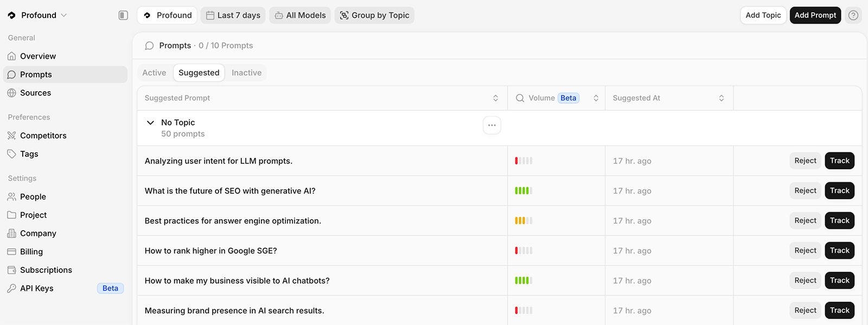Go to Prompts in the sidebar
868x325 pixels.
(65, 74)
